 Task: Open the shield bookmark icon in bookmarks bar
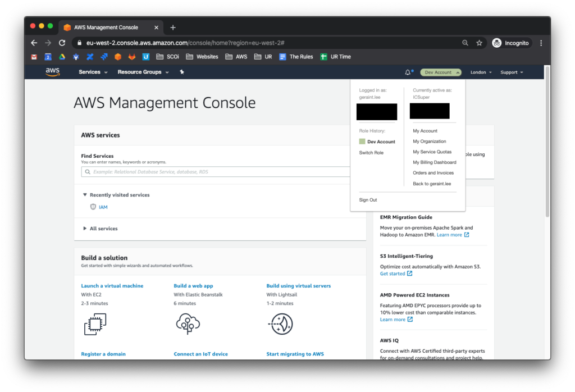(76, 57)
